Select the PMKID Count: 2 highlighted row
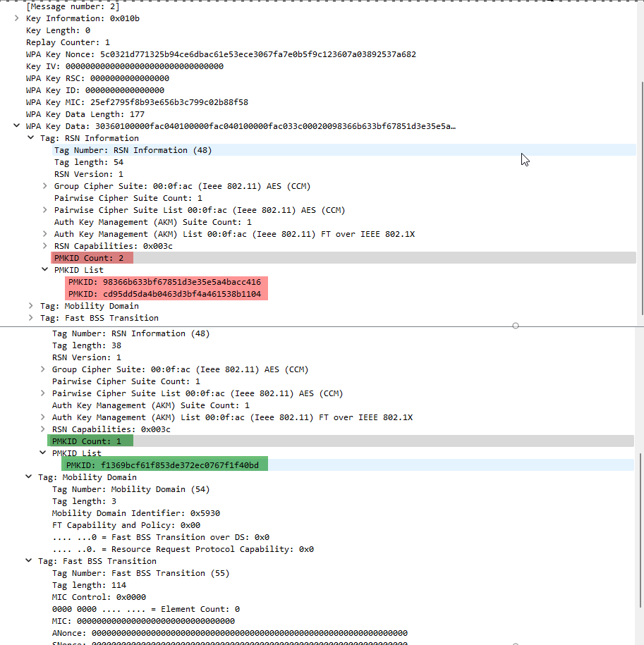Image resolution: width=644 pixels, height=645 pixels. (x=91, y=257)
